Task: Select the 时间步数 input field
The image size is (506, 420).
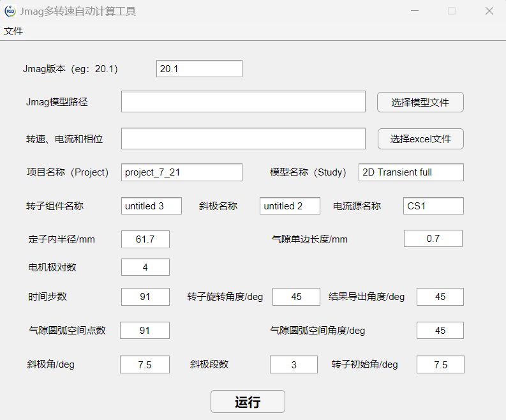Action: coord(145,297)
